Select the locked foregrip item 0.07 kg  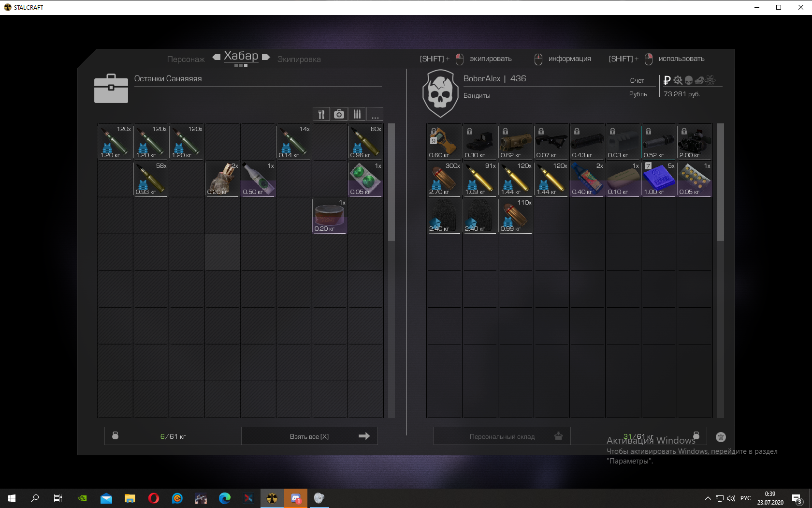point(551,142)
